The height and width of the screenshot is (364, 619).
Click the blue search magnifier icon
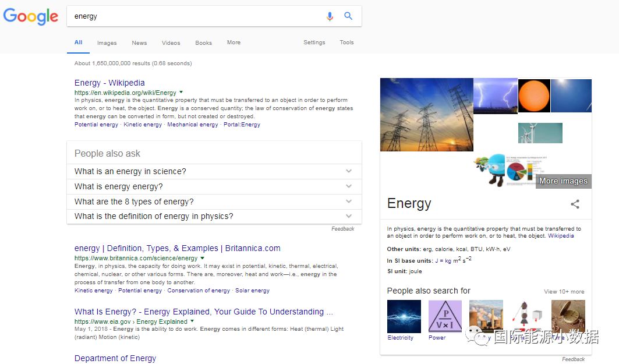[x=348, y=16]
